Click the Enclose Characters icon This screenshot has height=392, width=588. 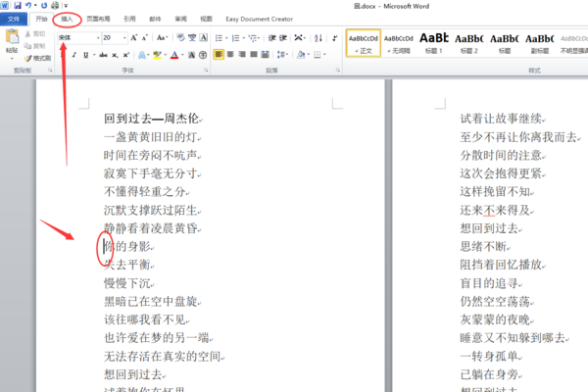tap(203, 55)
